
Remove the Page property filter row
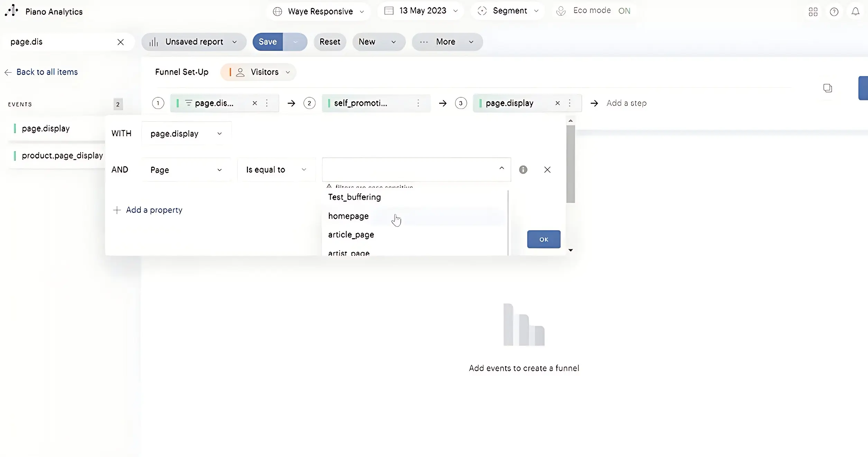pyautogui.click(x=547, y=170)
